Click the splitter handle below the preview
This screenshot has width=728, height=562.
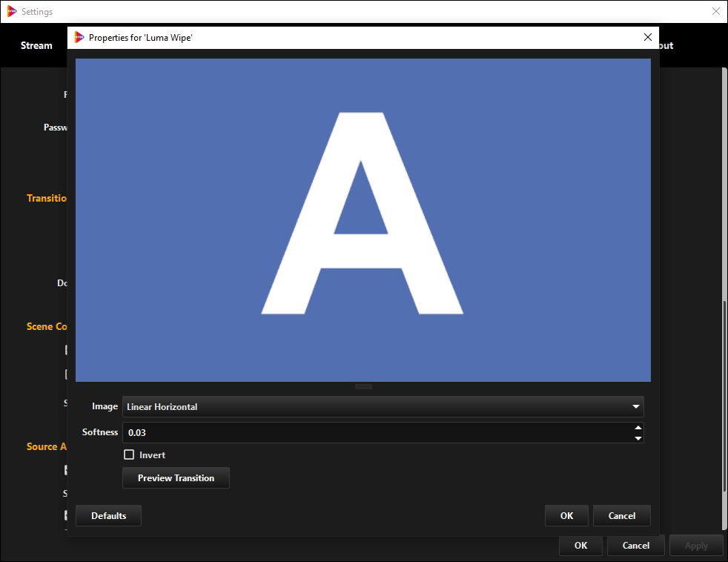coord(363,386)
